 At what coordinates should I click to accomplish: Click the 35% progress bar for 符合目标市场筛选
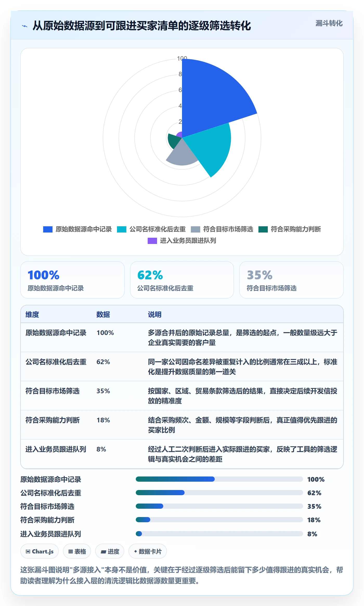point(219,506)
